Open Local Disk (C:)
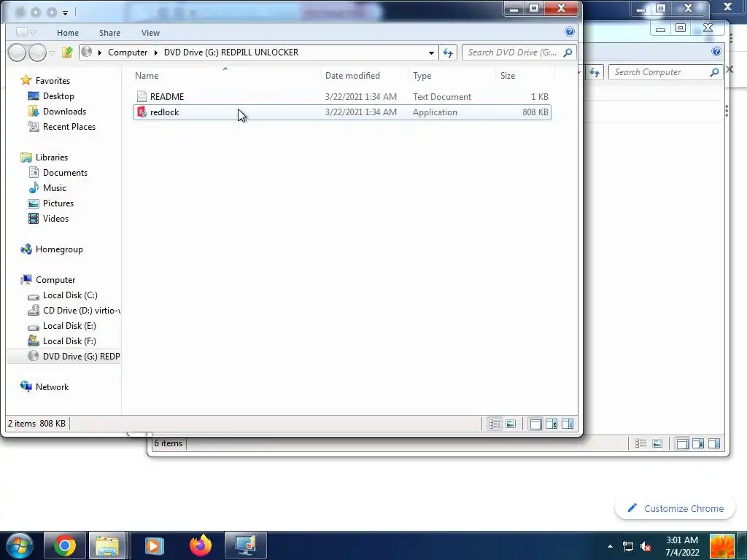The height and width of the screenshot is (560, 747). click(x=70, y=295)
